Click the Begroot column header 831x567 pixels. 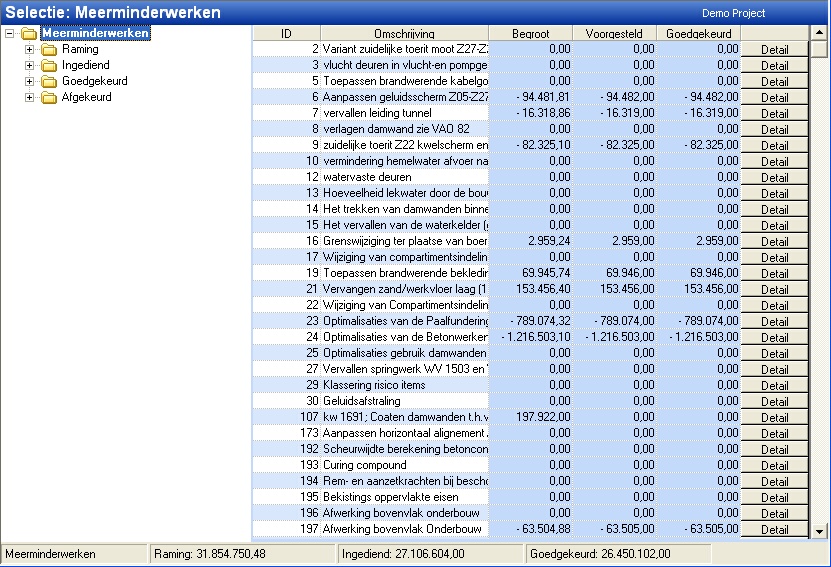(531, 33)
